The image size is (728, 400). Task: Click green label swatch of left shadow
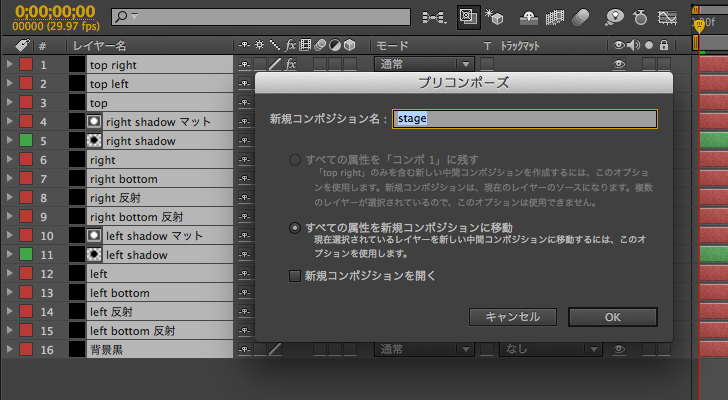click(26, 255)
